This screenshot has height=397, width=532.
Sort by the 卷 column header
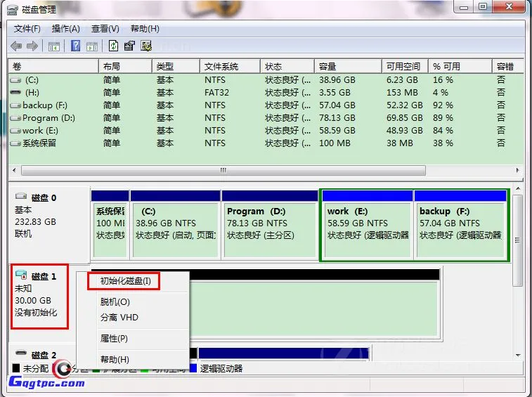coord(53,66)
